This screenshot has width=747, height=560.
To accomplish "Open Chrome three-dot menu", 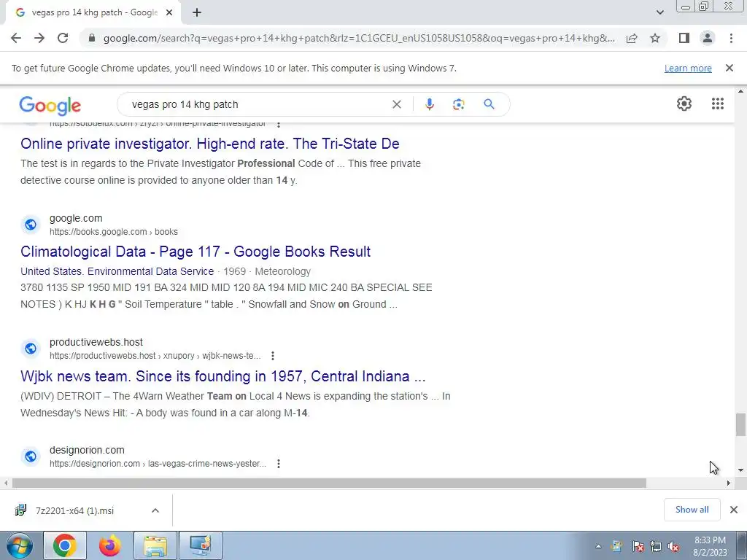I will coord(731,38).
